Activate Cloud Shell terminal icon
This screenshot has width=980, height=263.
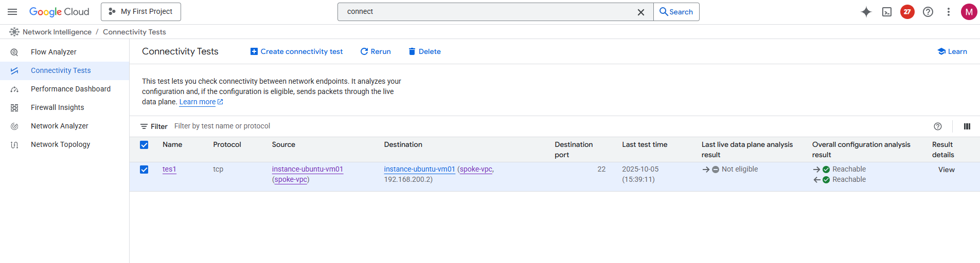[x=887, y=12]
